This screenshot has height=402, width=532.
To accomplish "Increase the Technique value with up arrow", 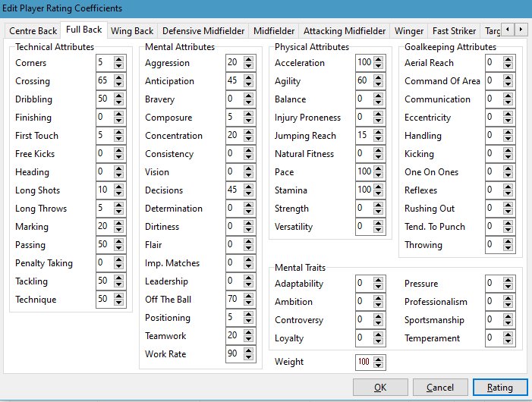I will [x=118, y=297].
